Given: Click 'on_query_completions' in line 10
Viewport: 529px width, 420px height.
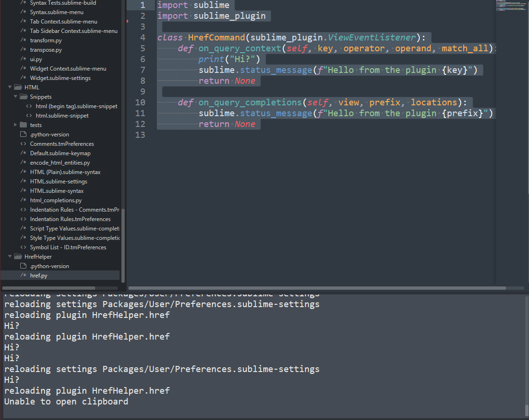Looking at the screenshot, I should (250, 103).
